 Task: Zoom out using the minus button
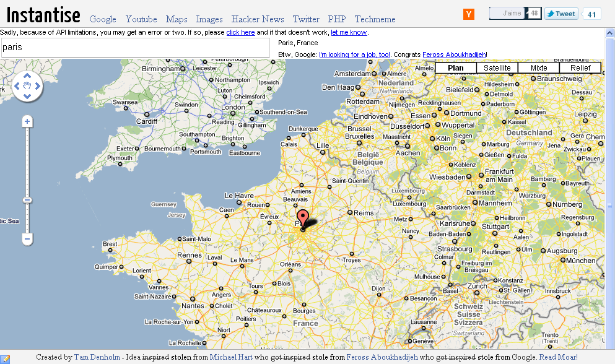pyautogui.click(x=27, y=238)
